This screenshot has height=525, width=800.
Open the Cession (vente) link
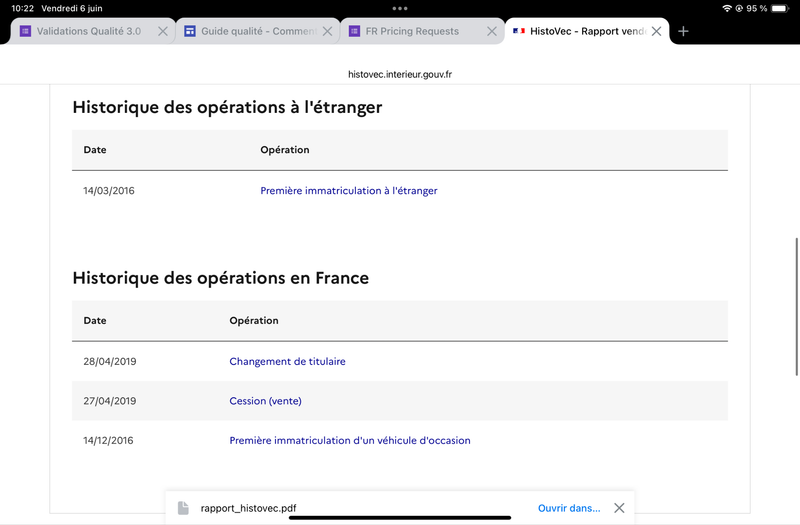(x=265, y=401)
